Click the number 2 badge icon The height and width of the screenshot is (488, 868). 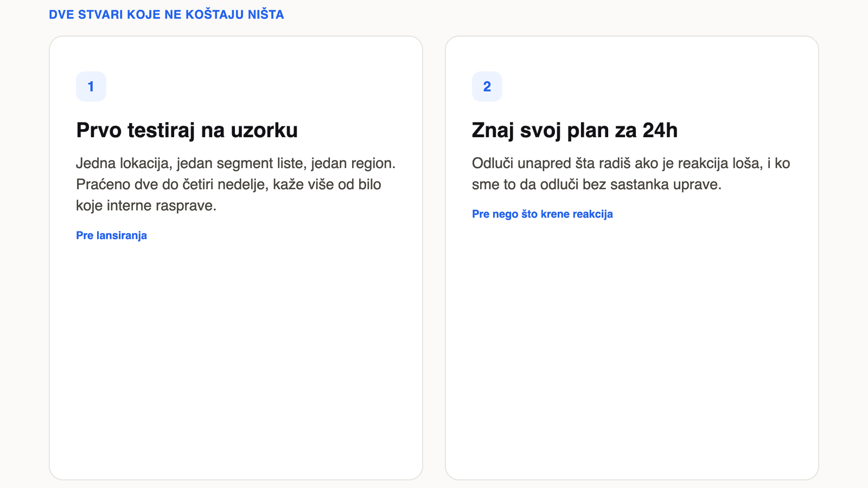coord(487,87)
